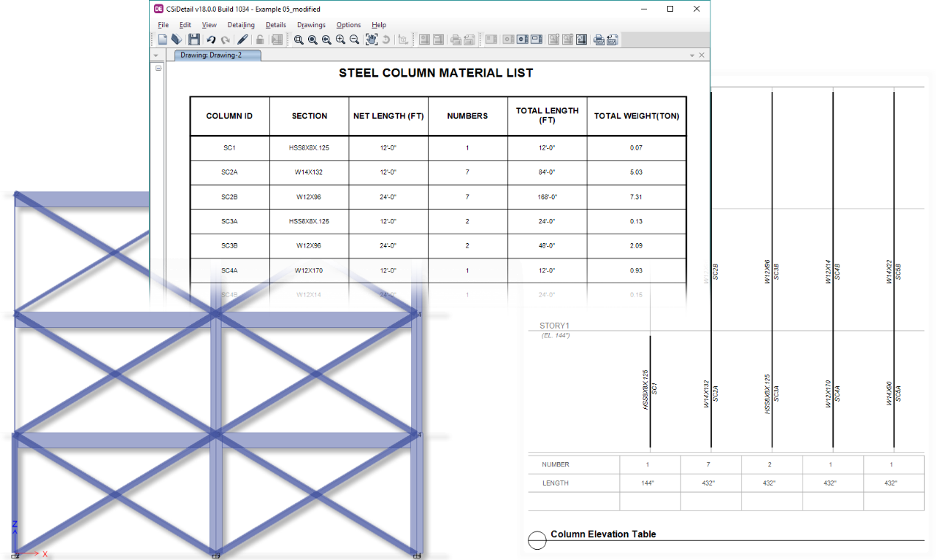
Task: Click the NUMBER row label in elevation table
Action: point(556,465)
